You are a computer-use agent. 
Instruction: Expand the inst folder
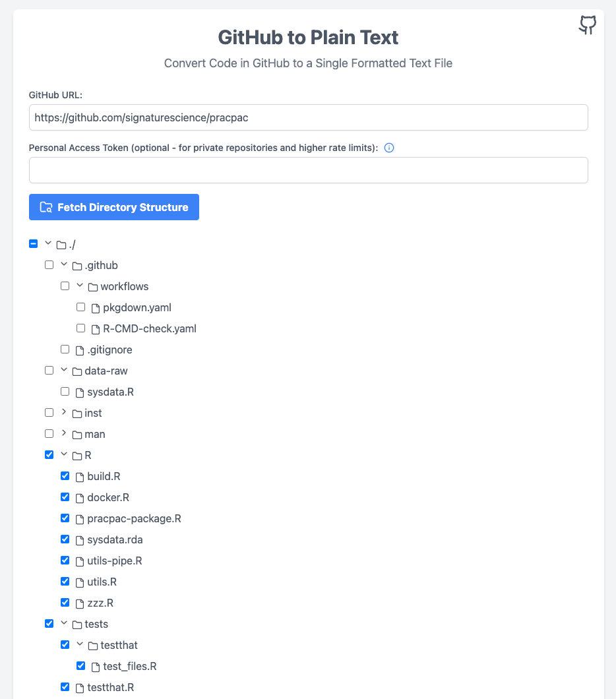[x=64, y=412]
